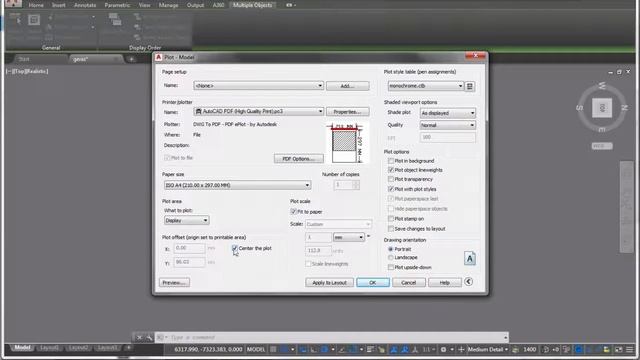
Task: Click the ViewCube top face
Action: point(602,108)
